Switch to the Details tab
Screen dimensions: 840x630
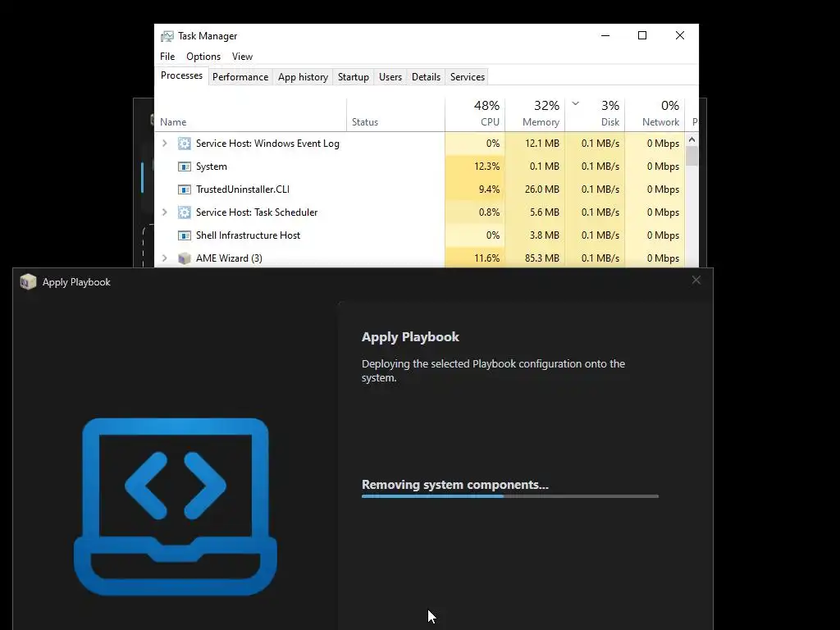(426, 77)
